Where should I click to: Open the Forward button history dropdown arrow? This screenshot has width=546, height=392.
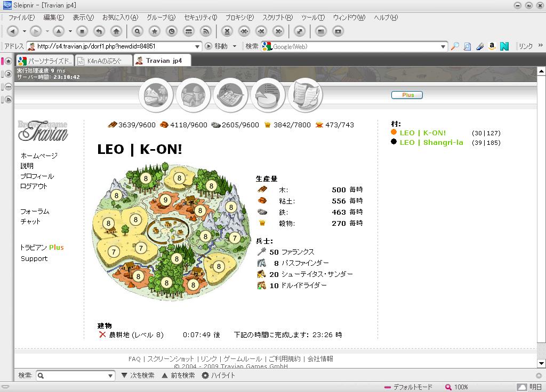coord(47,31)
